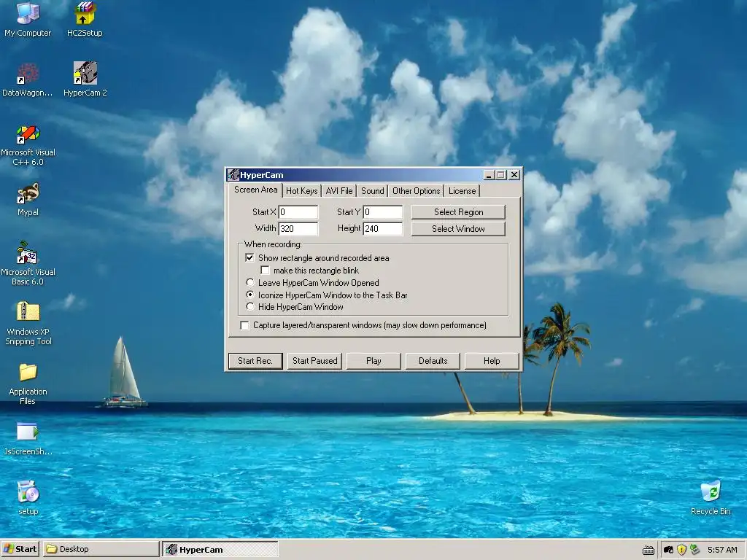
Task: Click the Select Window button
Action: pyautogui.click(x=458, y=229)
